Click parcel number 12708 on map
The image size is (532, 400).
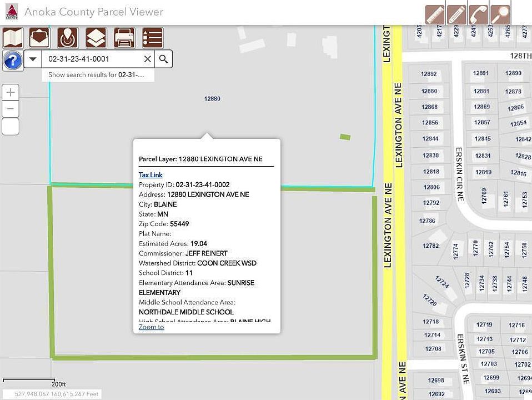(x=433, y=349)
